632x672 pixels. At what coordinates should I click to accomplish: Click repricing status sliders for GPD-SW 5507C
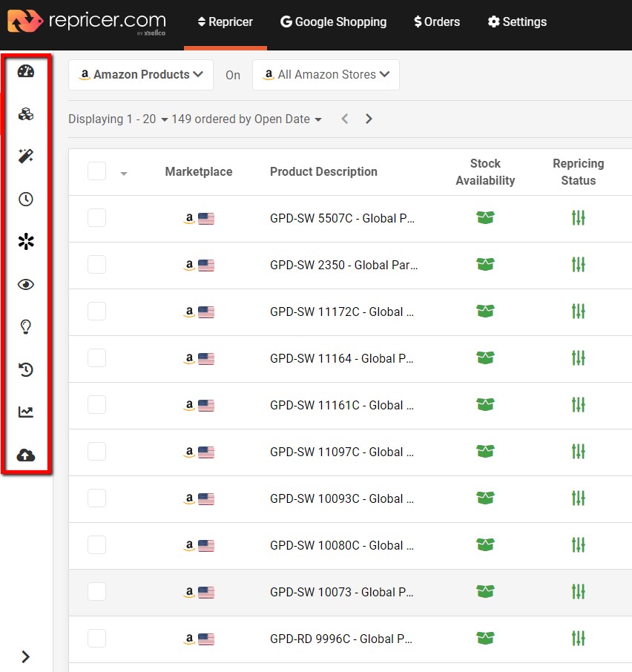578,218
